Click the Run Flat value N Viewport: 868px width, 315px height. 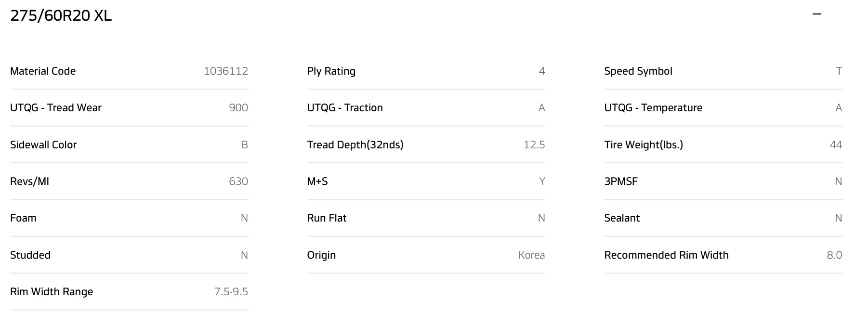tap(542, 218)
